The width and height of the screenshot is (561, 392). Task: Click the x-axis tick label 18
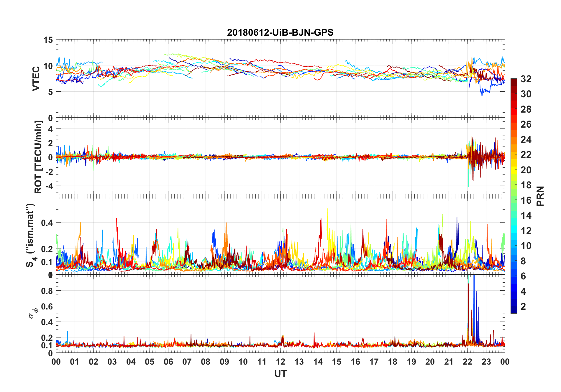click(393, 362)
